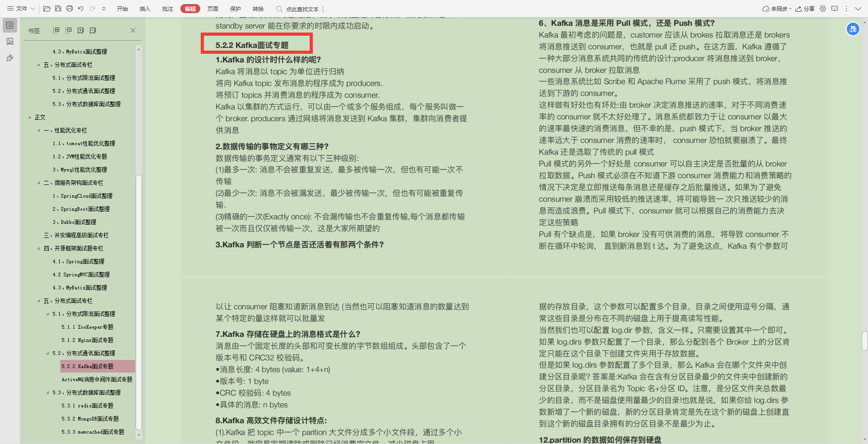Jump to bookmark 4.1、Spring面试整理
Image resolution: width=868 pixels, height=444 pixels.
click(x=79, y=261)
